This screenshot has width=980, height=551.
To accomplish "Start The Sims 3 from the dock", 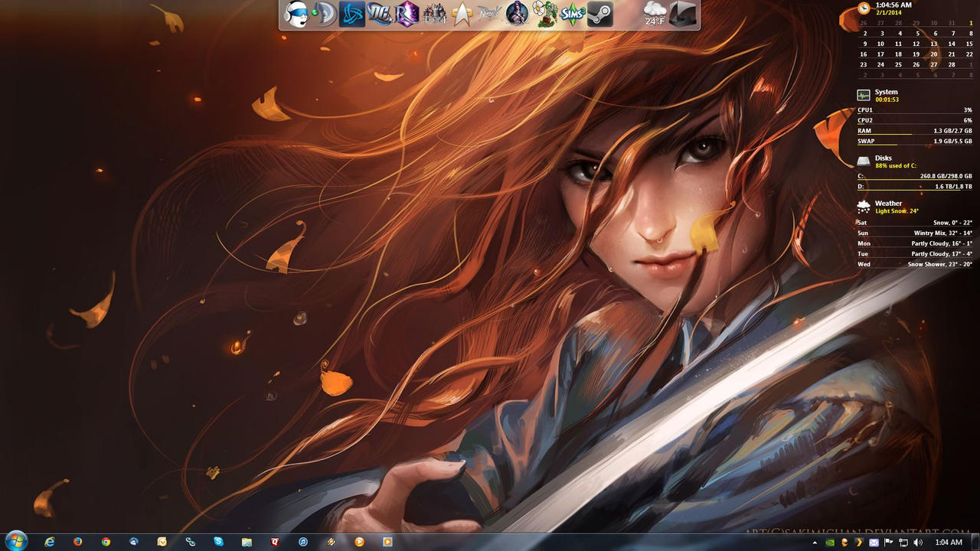I will coord(572,13).
